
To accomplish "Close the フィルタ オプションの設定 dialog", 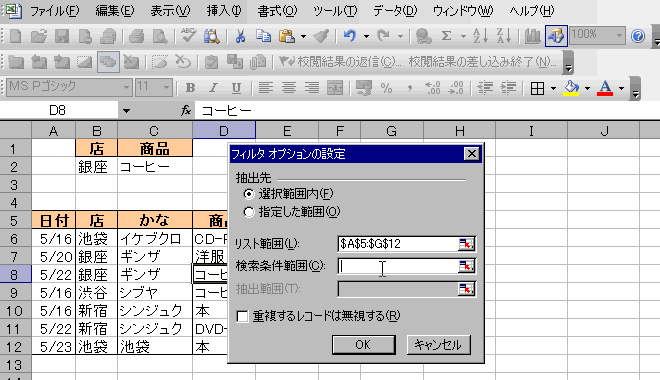I will [x=471, y=154].
